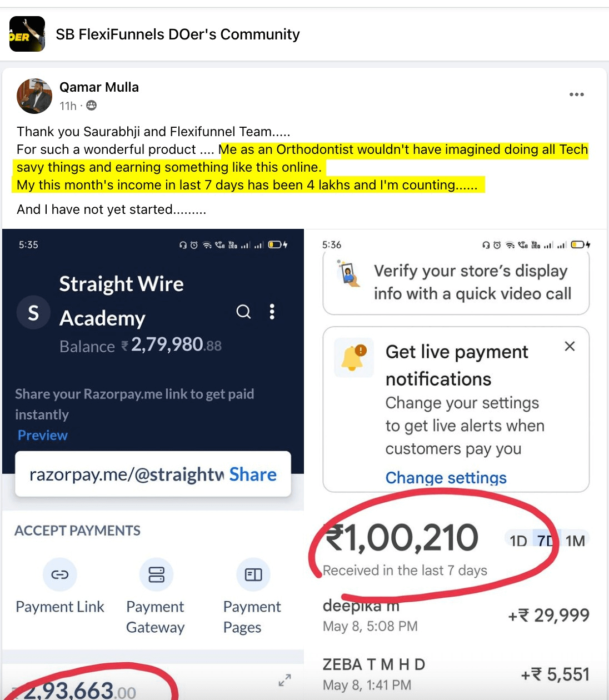The width and height of the screenshot is (609, 700).
Task: Click the expand arrows icon
Action: [x=284, y=680]
